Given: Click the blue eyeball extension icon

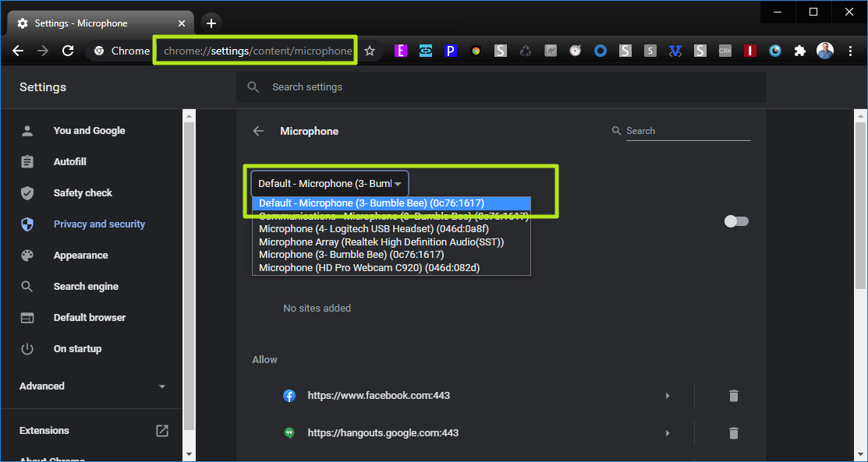Looking at the screenshot, I should tap(775, 51).
